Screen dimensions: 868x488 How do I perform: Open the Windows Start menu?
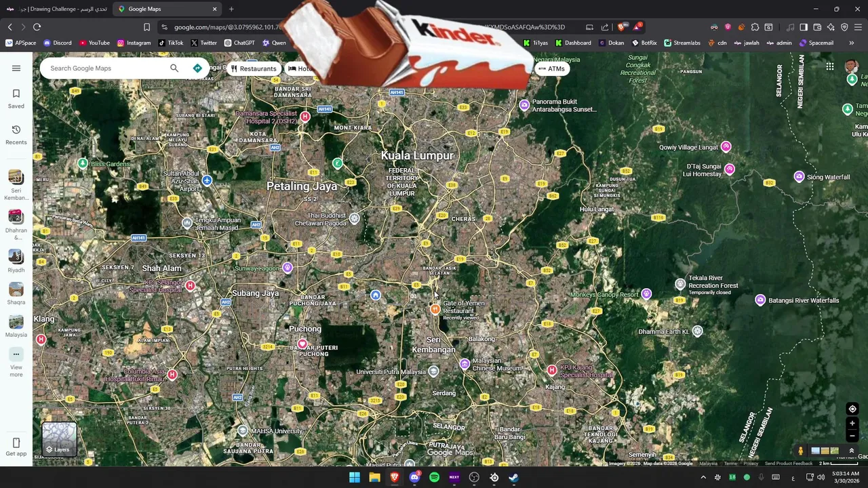(355, 477)
